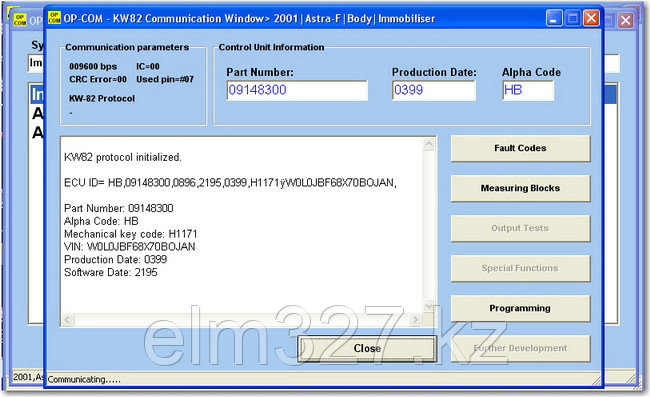Image resolution: width=650 pixels, height=397 pixels.
Task: Click the OP-COM icon in KW82 title bar
Action: (x=54, y=18)
